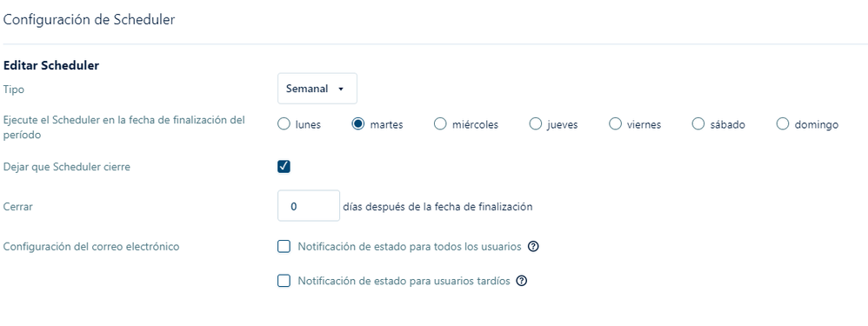Click the Cerrar field label
This screenshot has height=326, width=868.
click(x=17, y=206)
